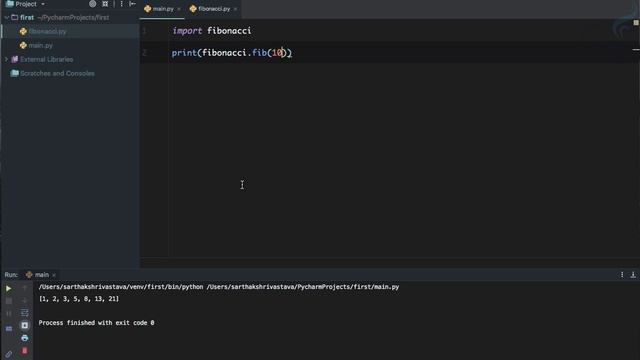
Task: Click the stop process icon in the Run panel
Action: tap(9, 301)
